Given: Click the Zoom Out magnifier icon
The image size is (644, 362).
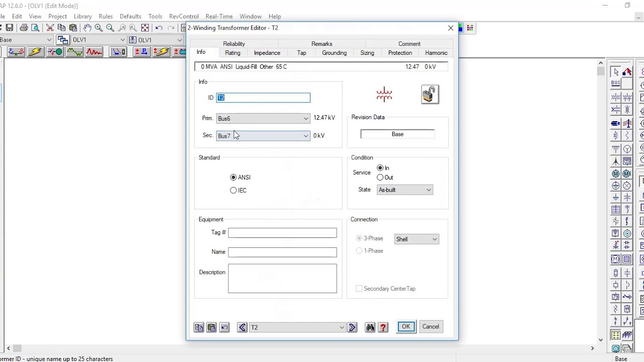Looking at the screenshot, I should click(110, 28).
